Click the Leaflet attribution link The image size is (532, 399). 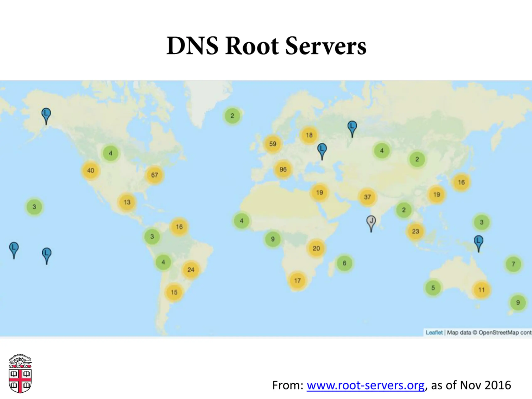434,333
